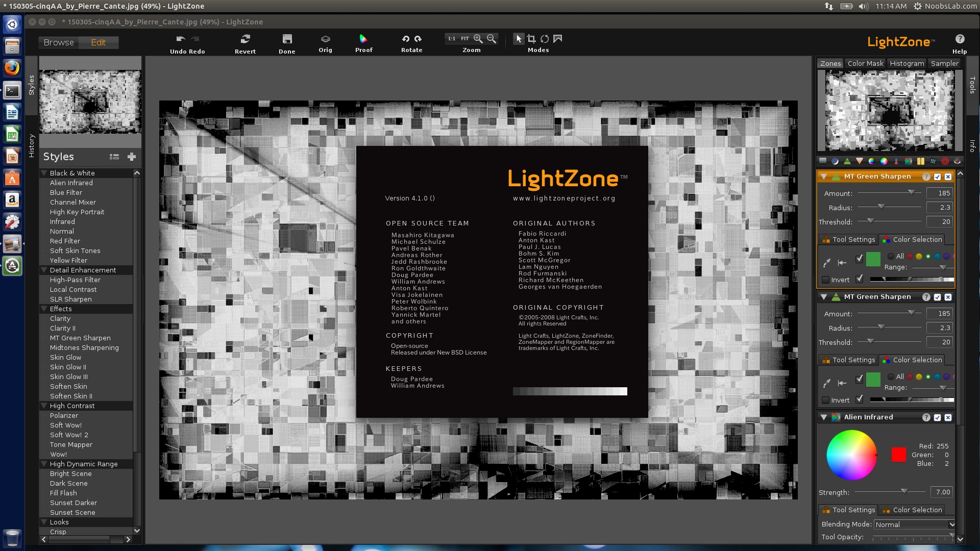The height and width of the screenshot is (551, 980).
Task: Toggle color swatch checkbox in first MT Green Sharpen
Action: tap(860, 258)
